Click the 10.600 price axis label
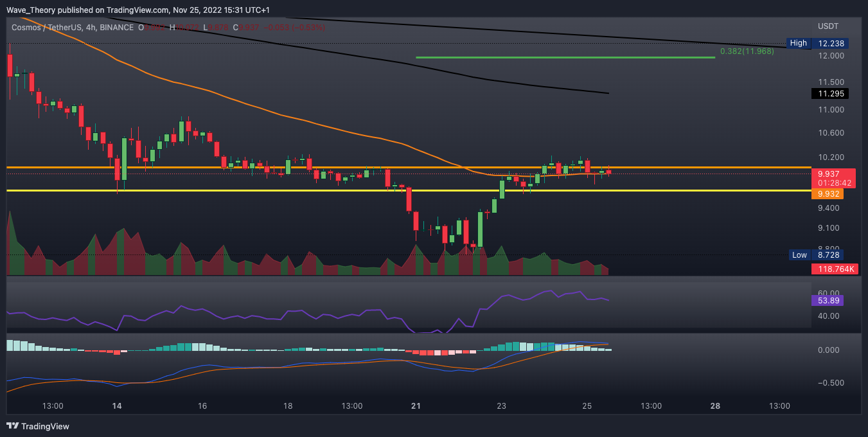 click(830, 133)
